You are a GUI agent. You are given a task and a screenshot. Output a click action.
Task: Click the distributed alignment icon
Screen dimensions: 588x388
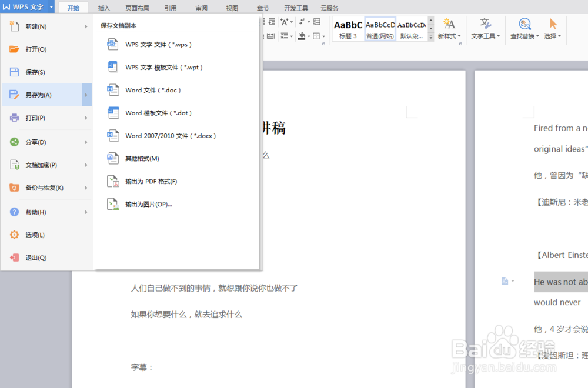(x=271, y=36)
